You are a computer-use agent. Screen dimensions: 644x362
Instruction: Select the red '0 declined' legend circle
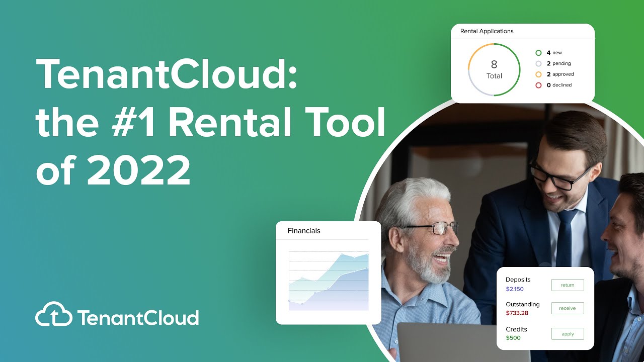click(x=538, y=85)
